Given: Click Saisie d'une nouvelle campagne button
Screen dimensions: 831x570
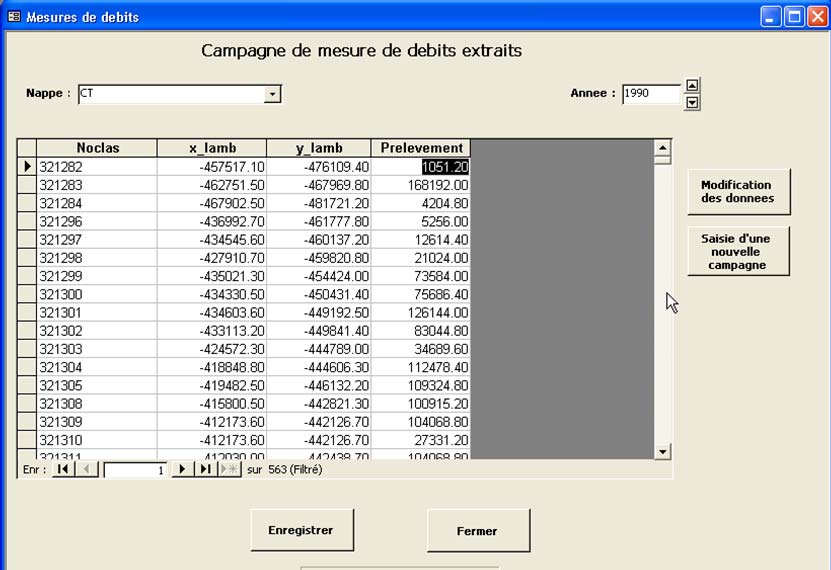Looking at the screenshot, I should 738,251.
